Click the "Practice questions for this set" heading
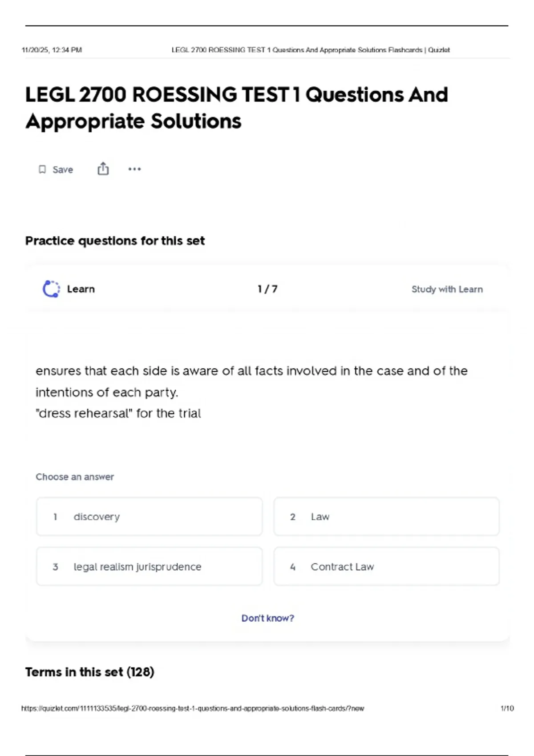534x756 pixels. click(115, 241)
